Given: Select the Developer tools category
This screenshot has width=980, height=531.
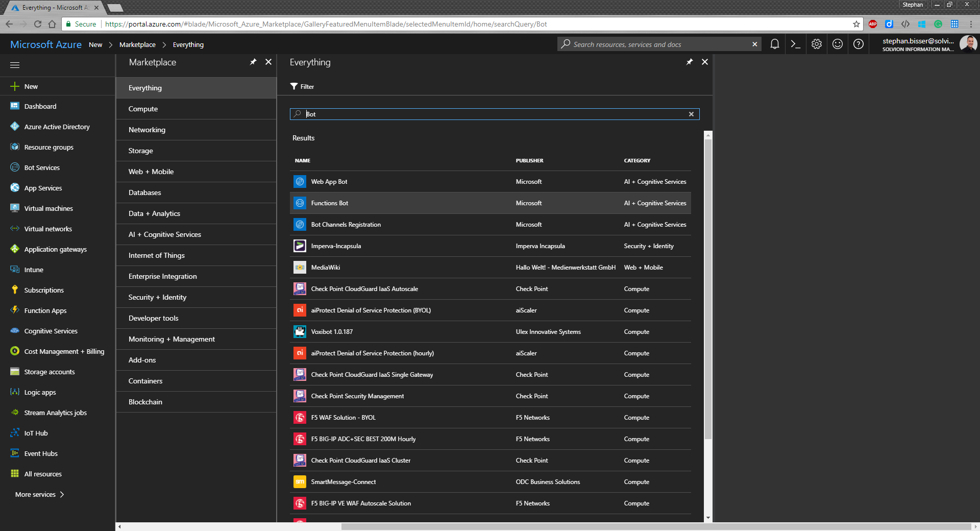Looking at the screenshot, I should pos(196,318).
